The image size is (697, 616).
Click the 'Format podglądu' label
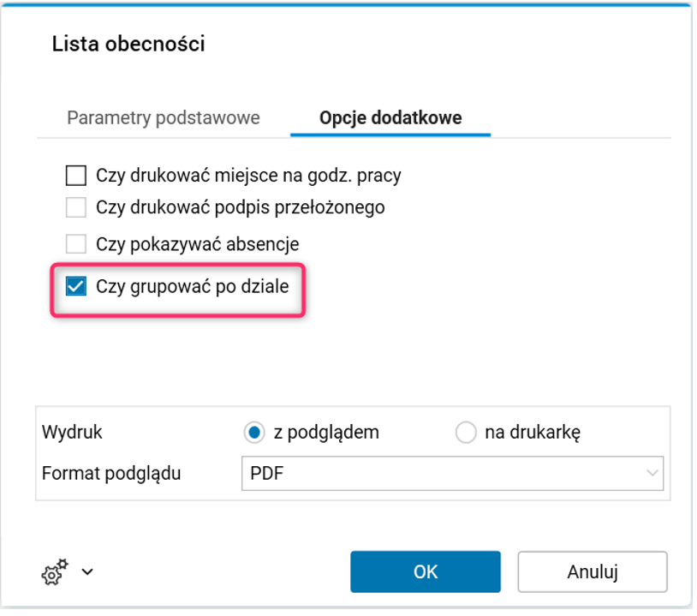coord(111,473)
